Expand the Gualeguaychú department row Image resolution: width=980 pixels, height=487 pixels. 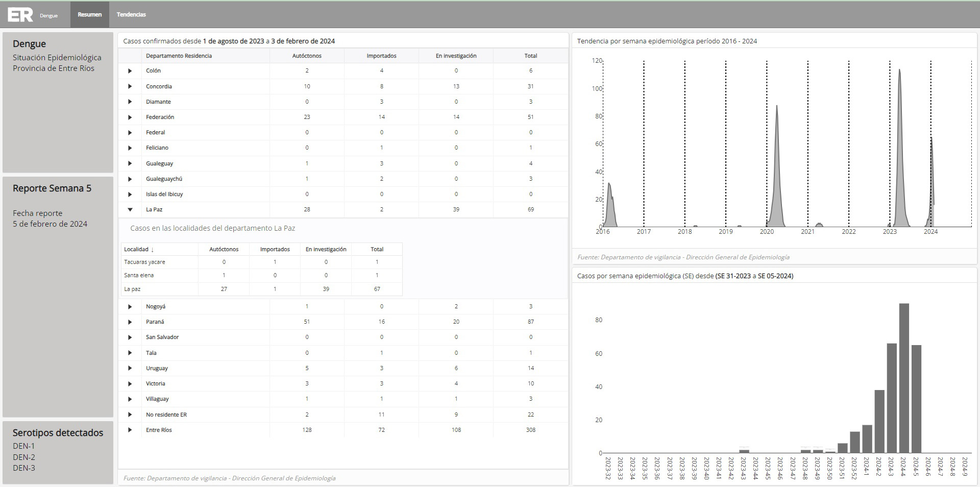coord(130,179)
